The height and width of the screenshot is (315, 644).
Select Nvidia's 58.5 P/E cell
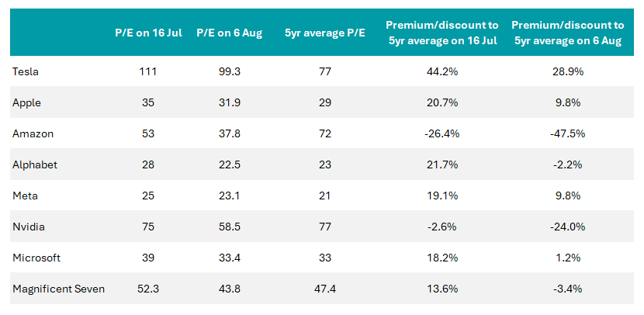[x=229, y=227]
